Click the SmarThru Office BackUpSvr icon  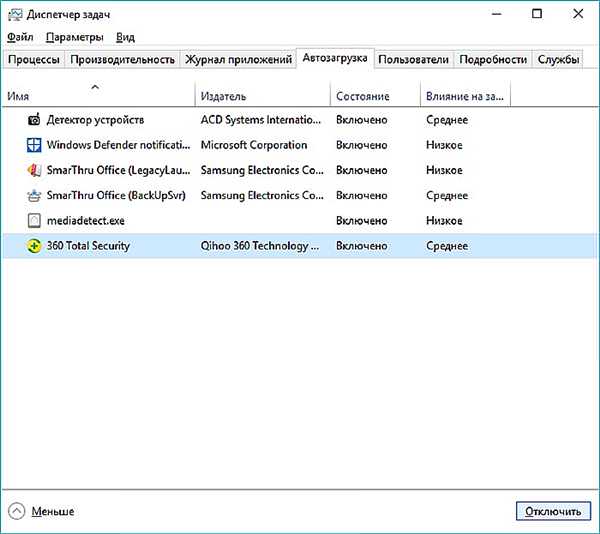(34, 195)
